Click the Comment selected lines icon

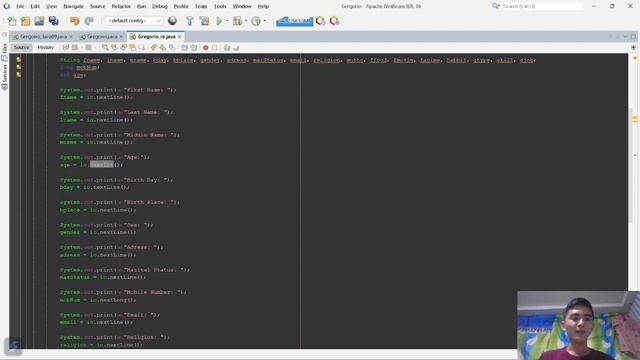(x=227, y=48)
